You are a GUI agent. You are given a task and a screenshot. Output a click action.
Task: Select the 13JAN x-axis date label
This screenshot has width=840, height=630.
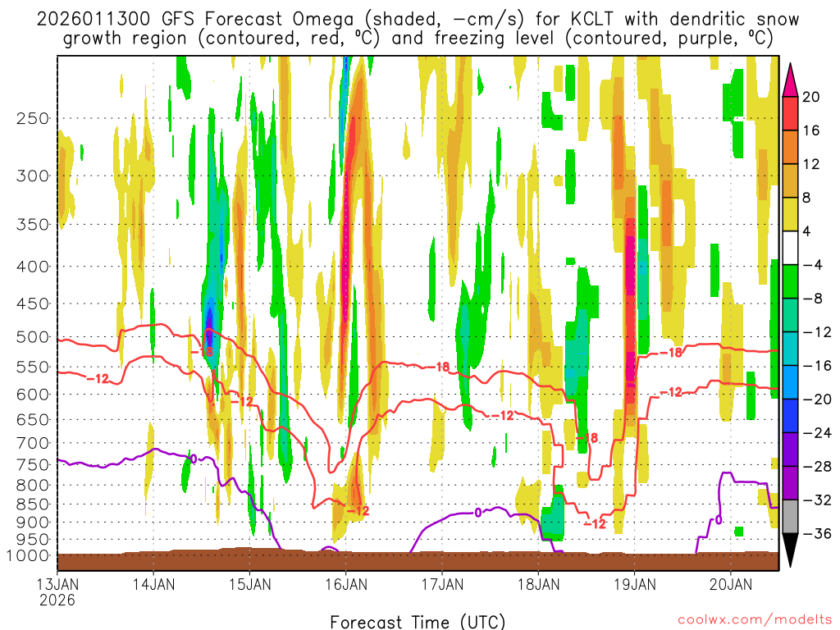pos(57,584)
